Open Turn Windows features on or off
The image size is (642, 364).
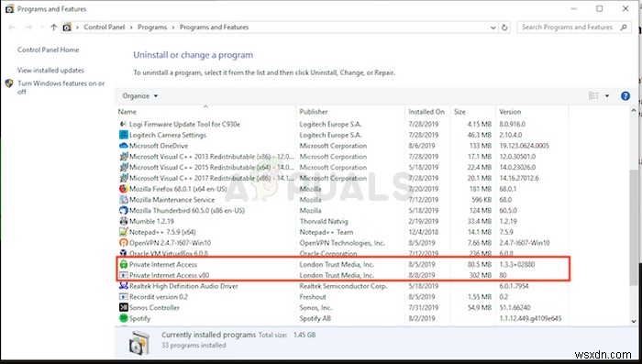tap(61, 87)
